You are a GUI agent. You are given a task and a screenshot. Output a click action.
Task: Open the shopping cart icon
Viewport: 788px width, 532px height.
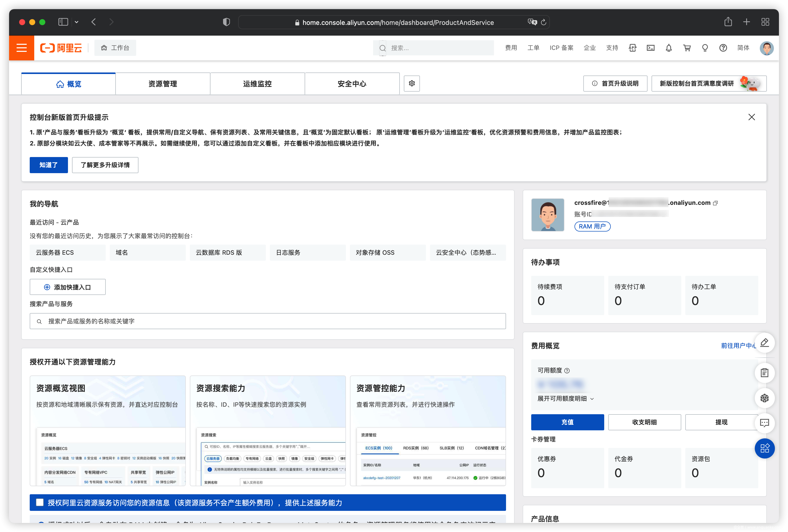coord(687,48)
